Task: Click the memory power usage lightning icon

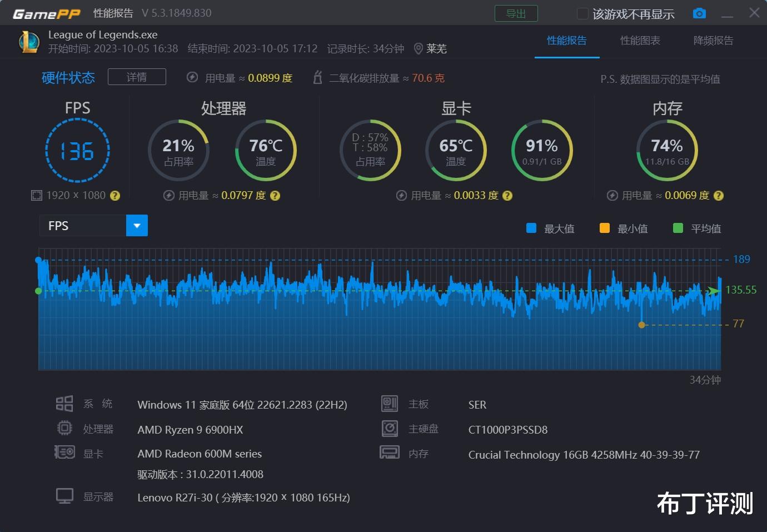Action: pos(612,196)
